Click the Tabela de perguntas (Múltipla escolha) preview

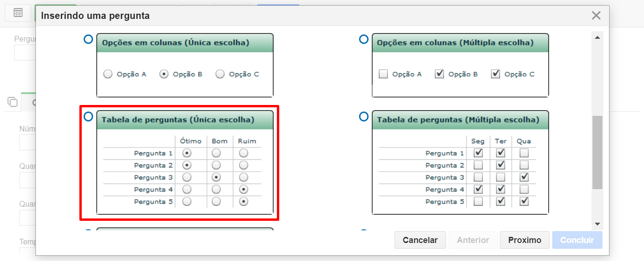click(460, 163)
